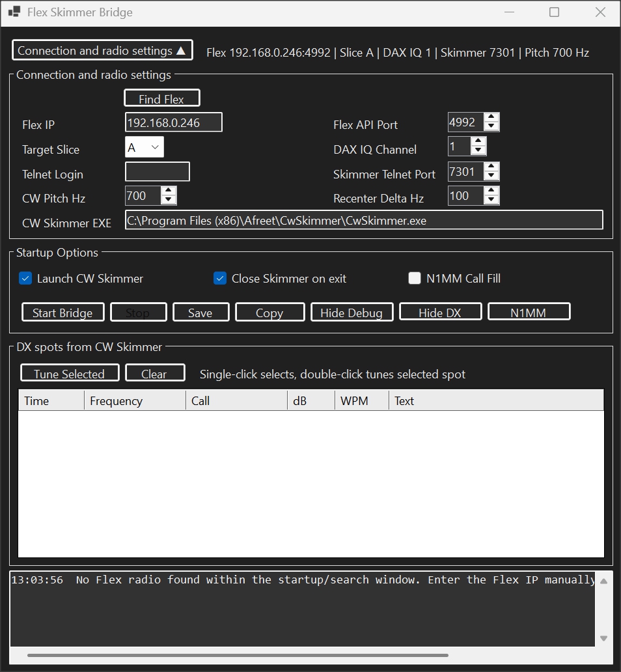Collapse the Connection and radio settings expander
This screenshot has height=672, width=621.
point(102,51)
